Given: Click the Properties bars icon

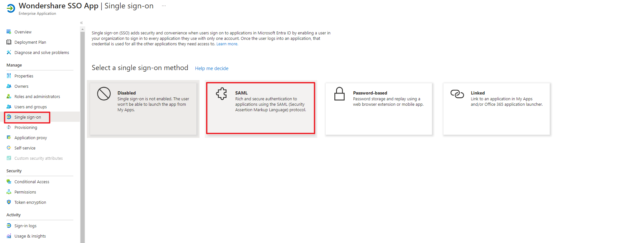Looking at the screenshot, I should 9,76.
